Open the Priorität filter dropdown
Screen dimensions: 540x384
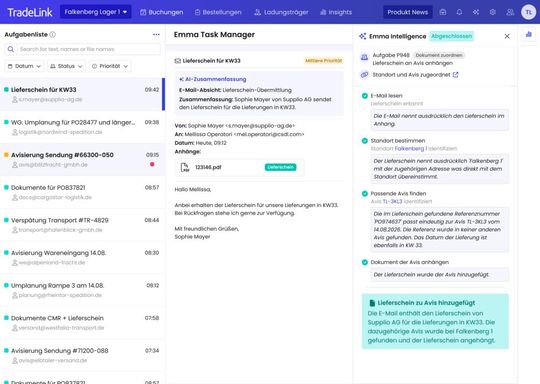coord(110,66)
